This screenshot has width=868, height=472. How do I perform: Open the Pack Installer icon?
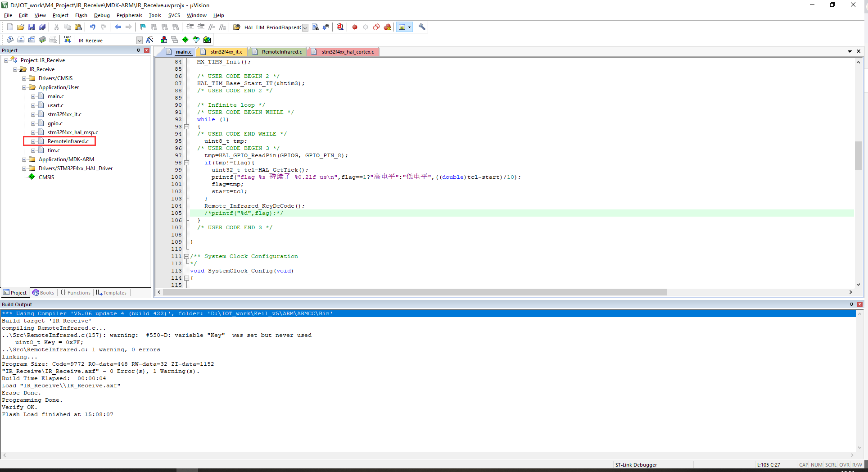(207, 40)
